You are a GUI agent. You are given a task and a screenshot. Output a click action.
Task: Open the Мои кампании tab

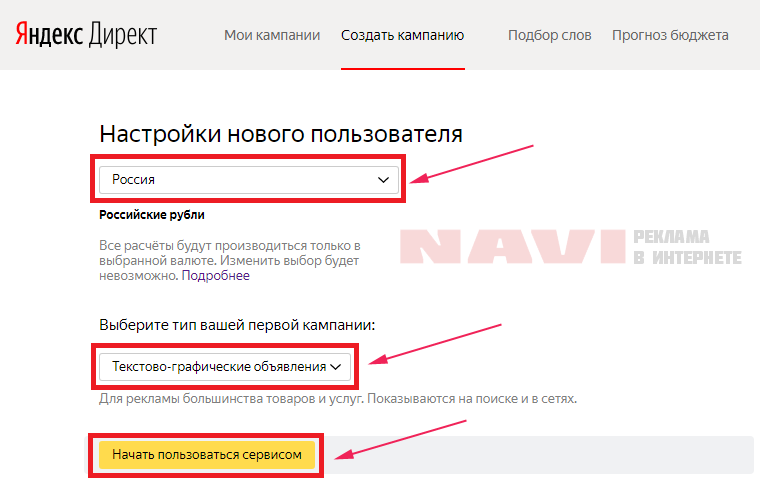click(272, 35)
